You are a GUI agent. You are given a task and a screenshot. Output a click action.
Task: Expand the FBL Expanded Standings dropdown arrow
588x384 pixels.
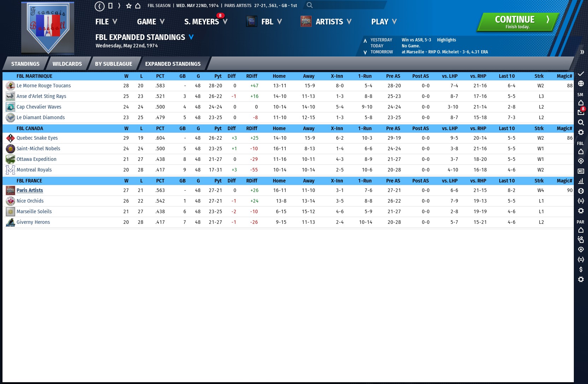191,37
